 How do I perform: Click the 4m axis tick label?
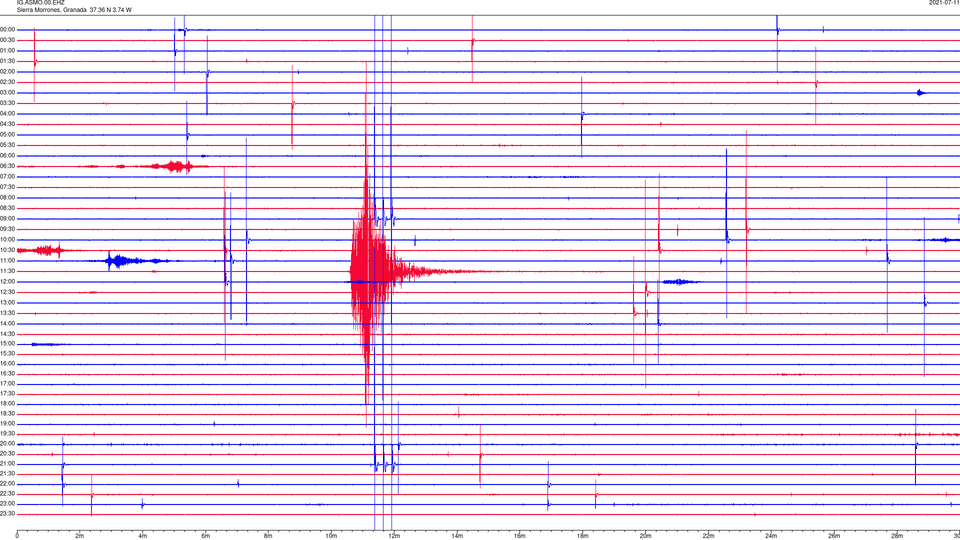(143, 536)
